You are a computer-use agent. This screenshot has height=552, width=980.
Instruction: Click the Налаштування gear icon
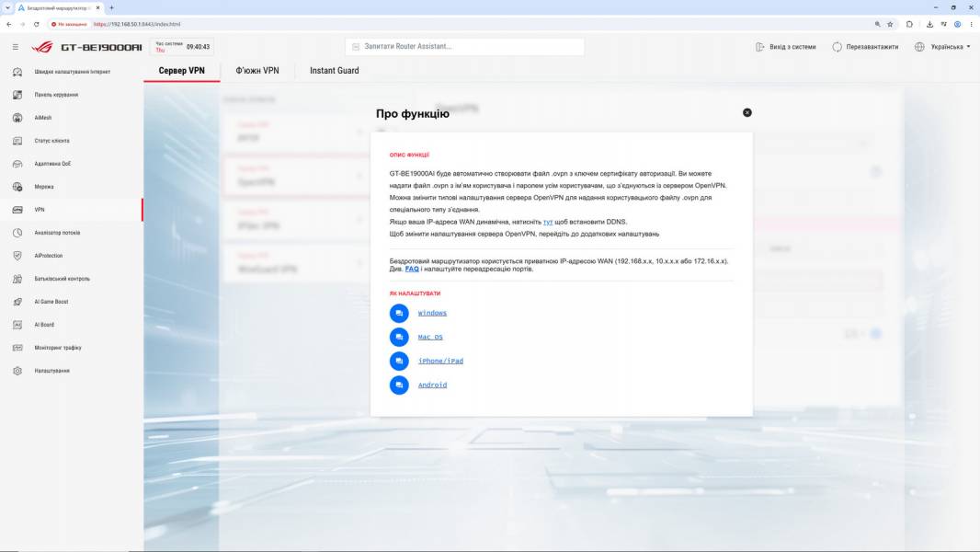[17, 371]
